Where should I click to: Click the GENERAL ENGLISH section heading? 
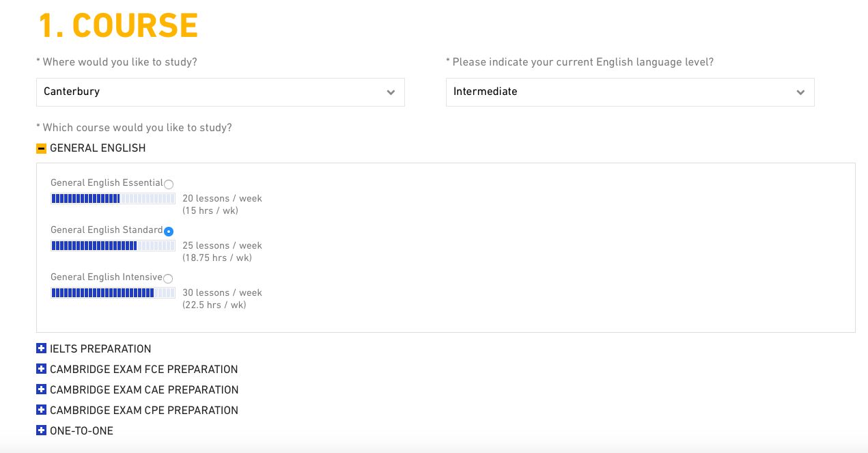98,148
